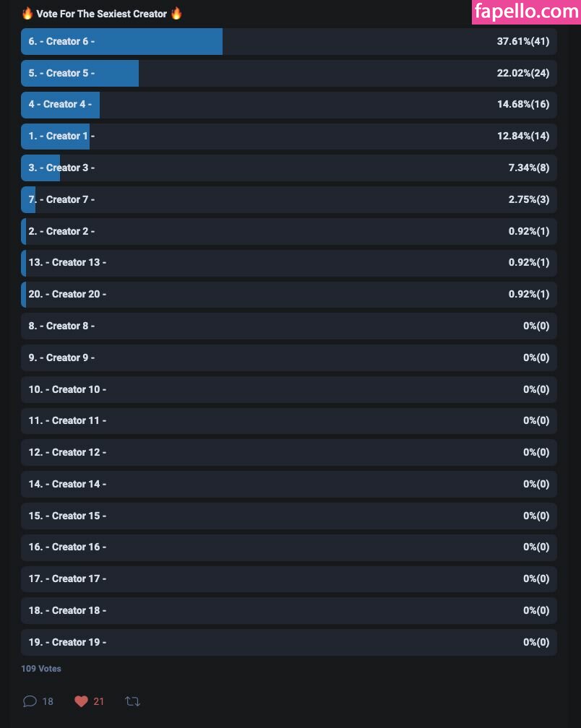Select Creator 13 poll option
Screen dimensions: 581x728
pyautogui.click(x=288, y=263)
